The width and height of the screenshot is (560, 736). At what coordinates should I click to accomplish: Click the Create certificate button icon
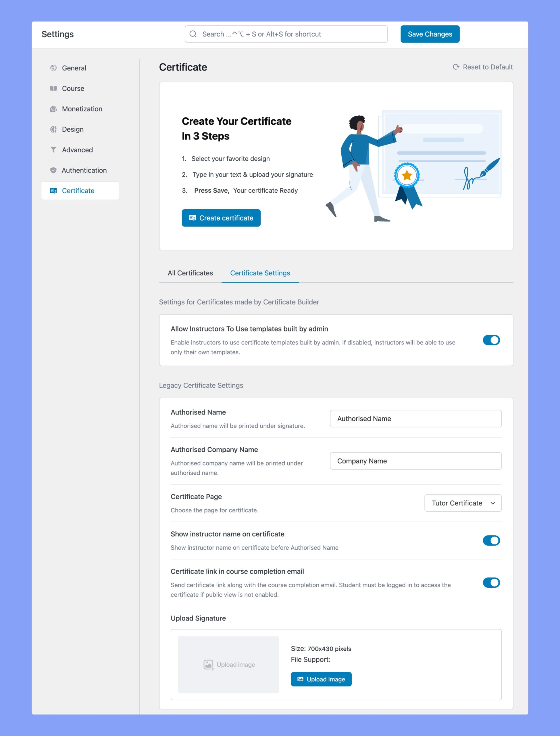pos(192,218)
